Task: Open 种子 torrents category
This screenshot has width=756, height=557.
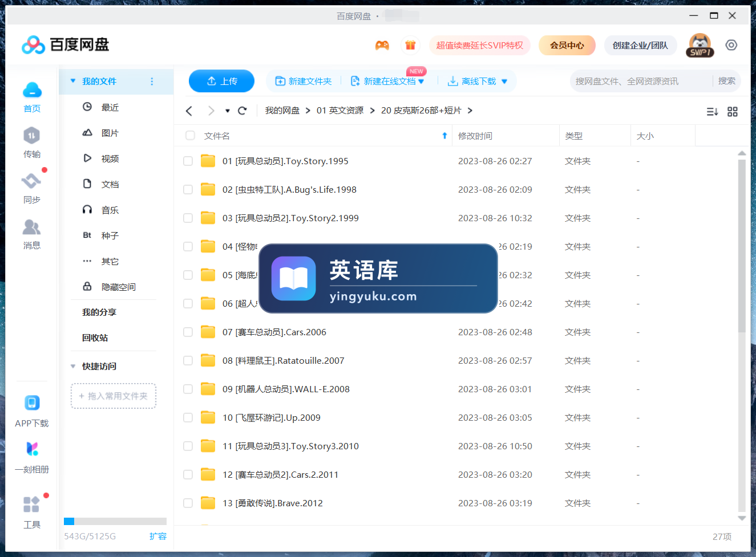Action: [x=110, y=235]
